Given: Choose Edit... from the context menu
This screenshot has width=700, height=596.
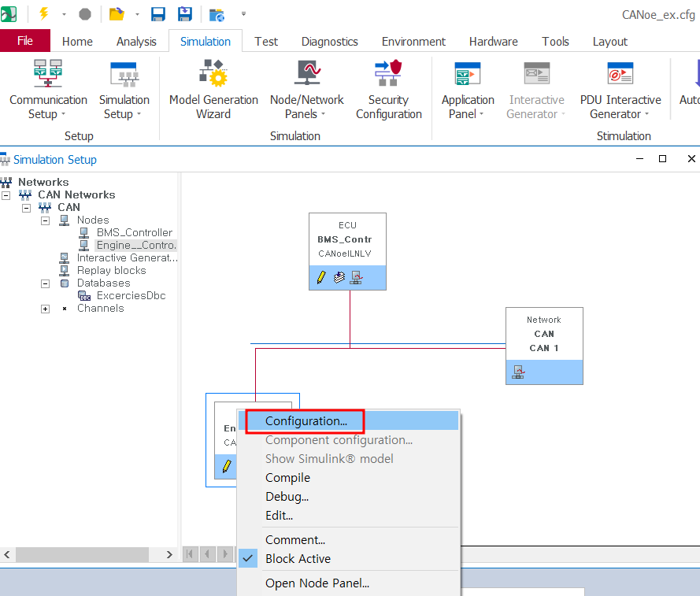Looking at the screenshot, I should (348, 515).
